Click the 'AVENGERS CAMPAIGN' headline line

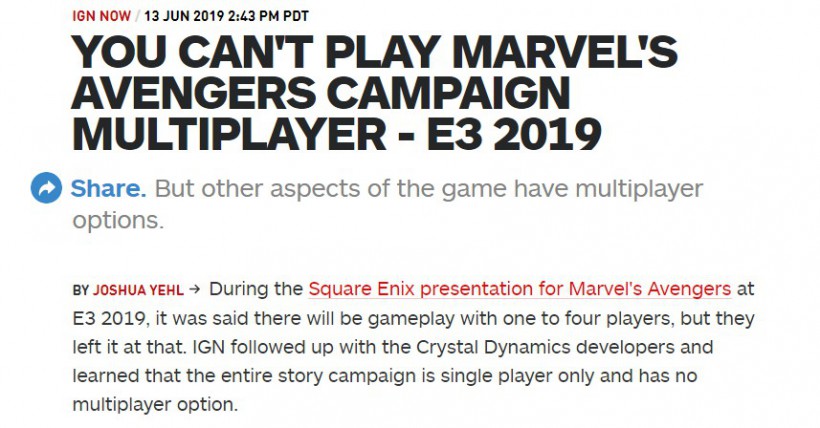(x=321, y=92)
